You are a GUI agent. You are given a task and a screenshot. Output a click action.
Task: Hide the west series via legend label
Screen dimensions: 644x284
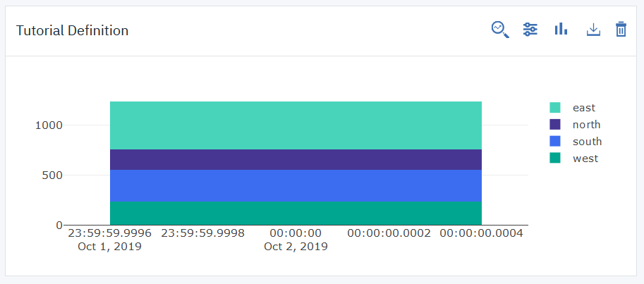[x=585, y=159]
